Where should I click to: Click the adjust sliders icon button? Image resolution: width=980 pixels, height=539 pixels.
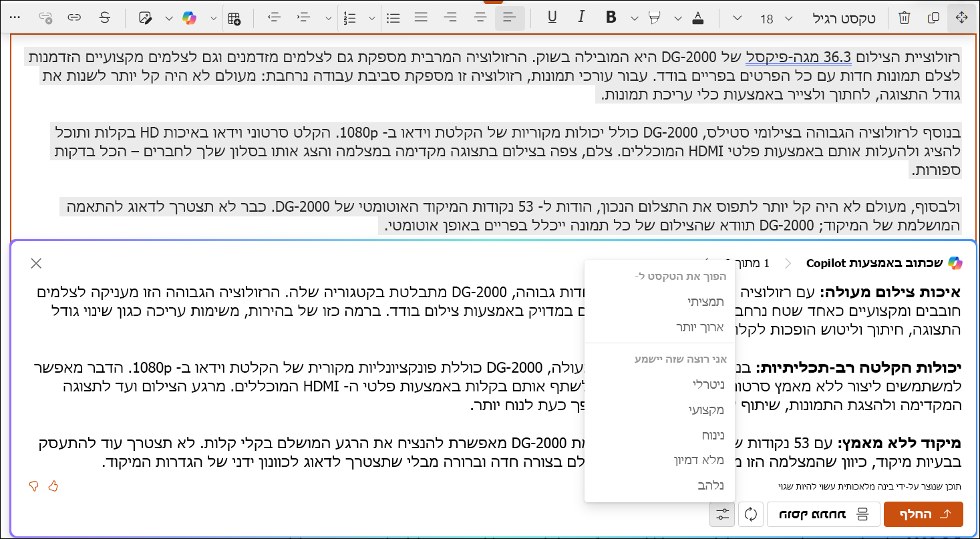coord(723,514)
